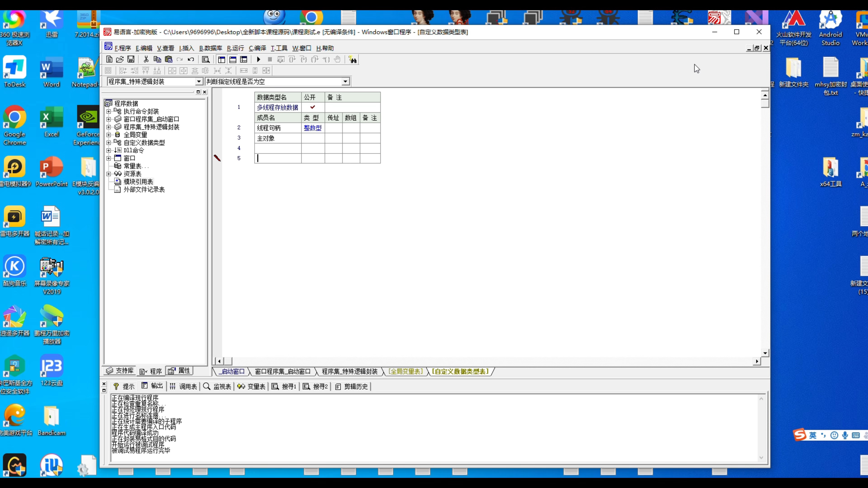The image size is (868, 488).
Task: Click the Run (play) toolbar button
Action: [258, 60]
